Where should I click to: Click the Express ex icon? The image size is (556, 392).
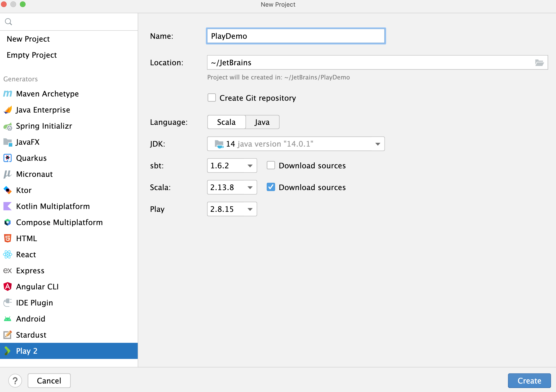(x=8, y=271)
